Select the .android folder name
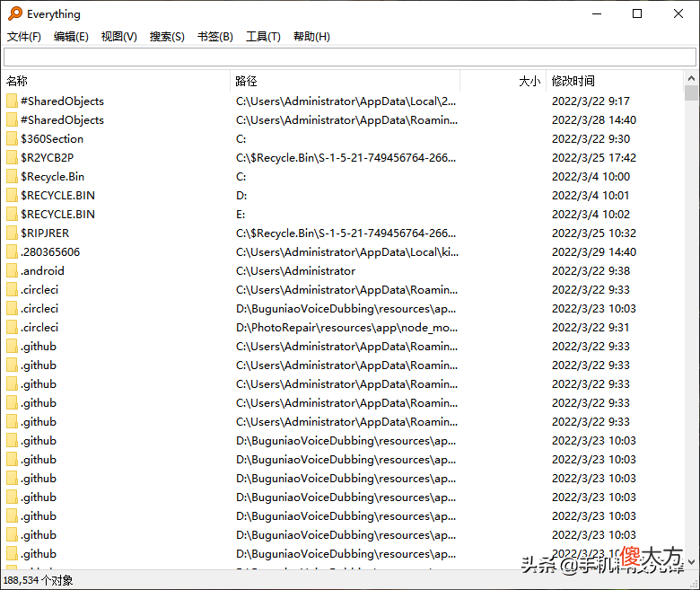The image size is (700, 590). [x=42, y=270]
